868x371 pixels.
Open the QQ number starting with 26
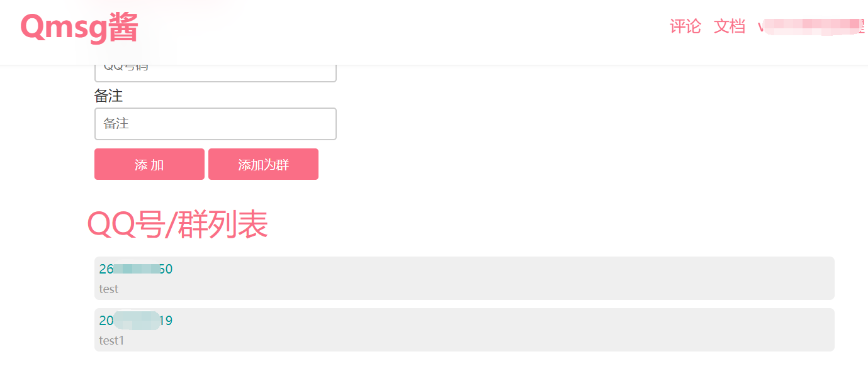click(135, 269)
